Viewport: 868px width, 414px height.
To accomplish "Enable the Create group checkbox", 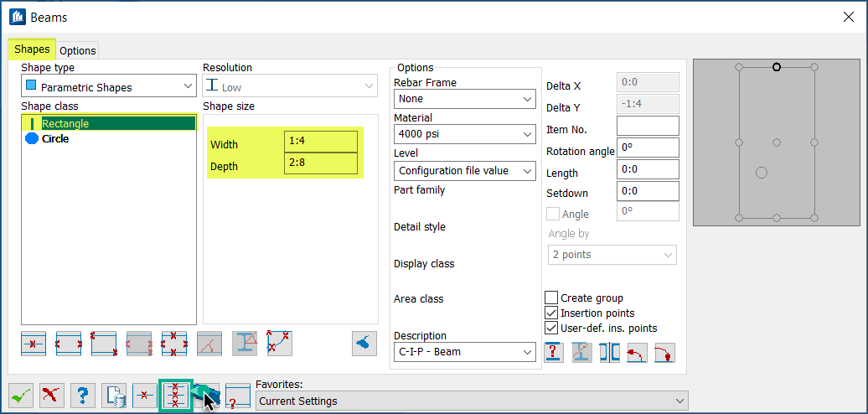I will (x=551, y=298).
